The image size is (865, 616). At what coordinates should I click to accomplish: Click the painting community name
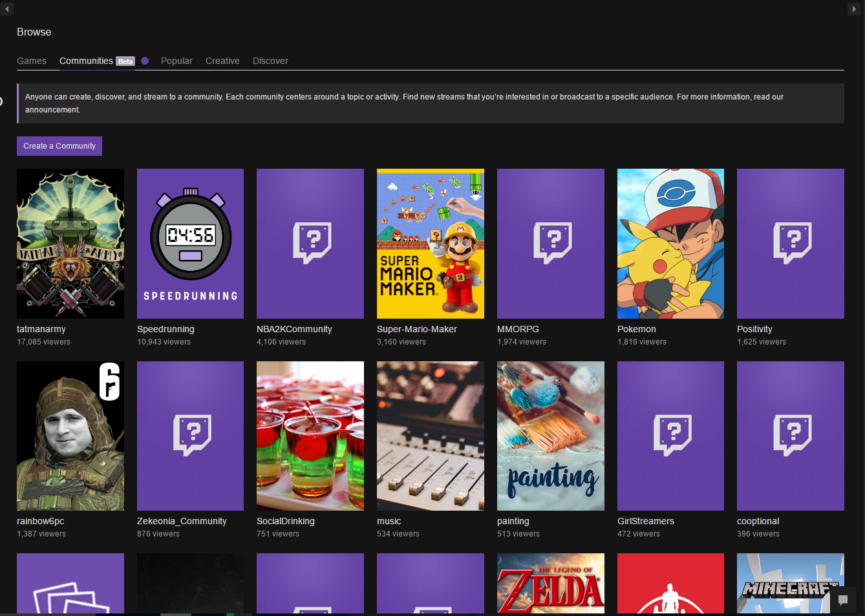point(513,521)
